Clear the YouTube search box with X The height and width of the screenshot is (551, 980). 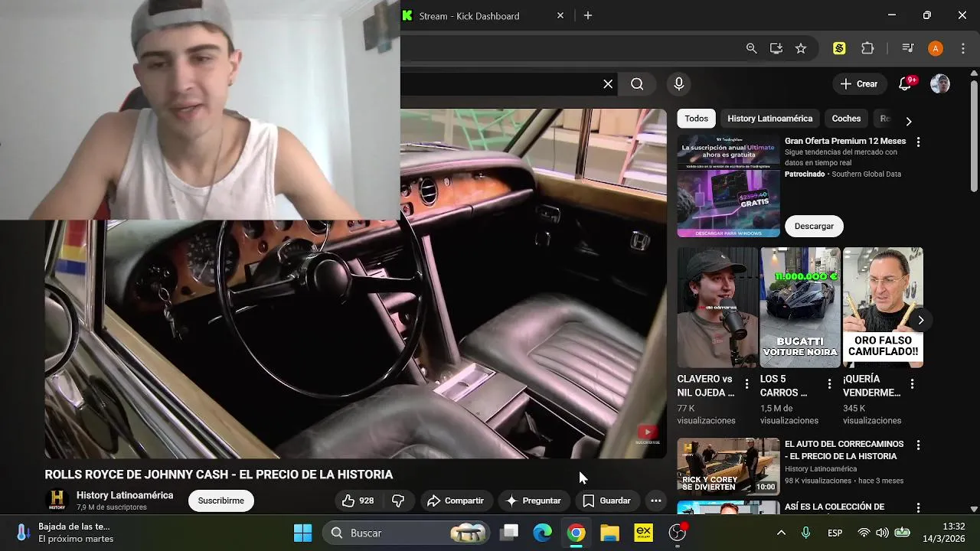tap(608, 84)
